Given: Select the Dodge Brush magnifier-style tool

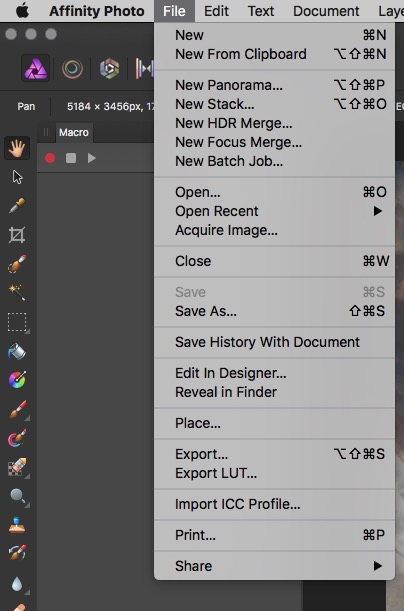Looking at the screenshot, I should (x=18, y=496).
